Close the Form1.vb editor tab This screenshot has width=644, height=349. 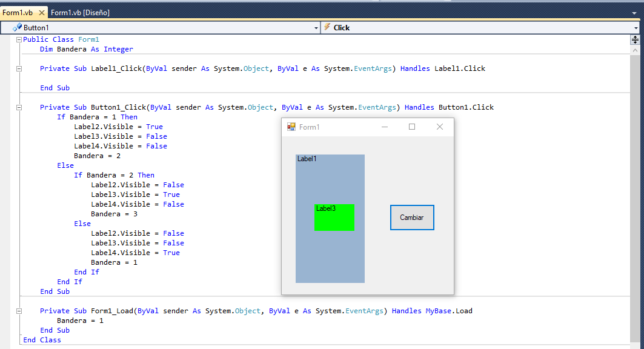coord(41,13)
